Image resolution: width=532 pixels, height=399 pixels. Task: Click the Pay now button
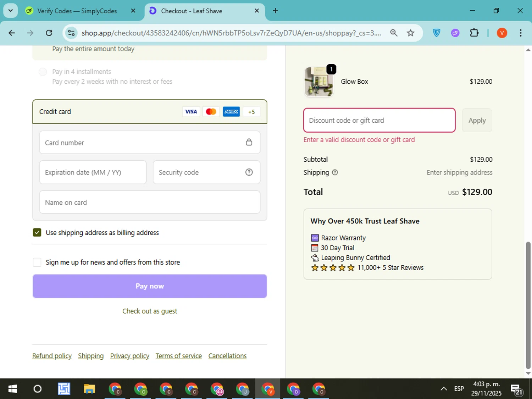click(x=150, y=286)
